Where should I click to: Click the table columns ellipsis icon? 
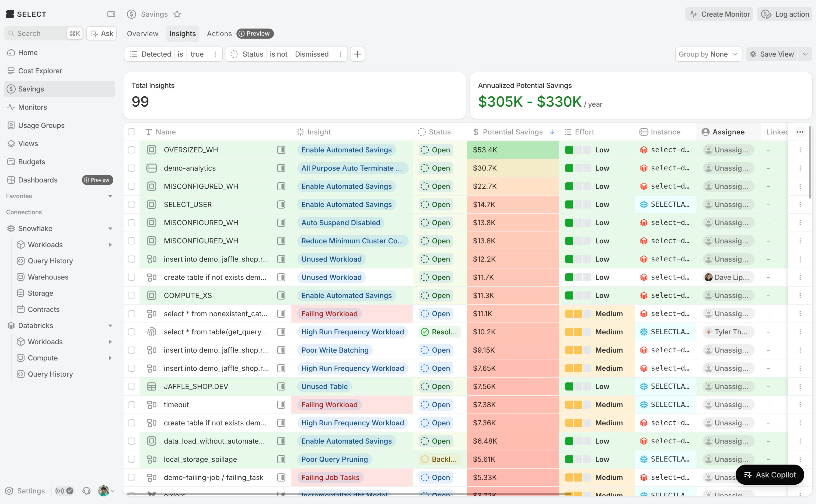click(800, 132)
